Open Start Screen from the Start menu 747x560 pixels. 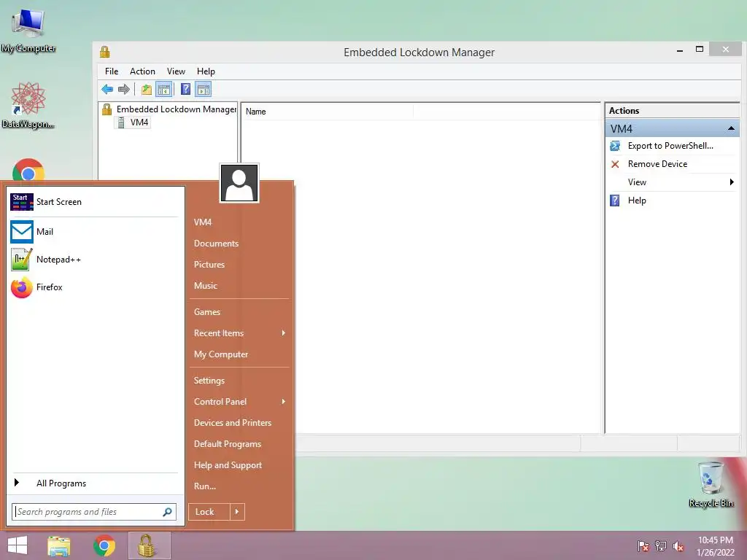tap(94, 202)
